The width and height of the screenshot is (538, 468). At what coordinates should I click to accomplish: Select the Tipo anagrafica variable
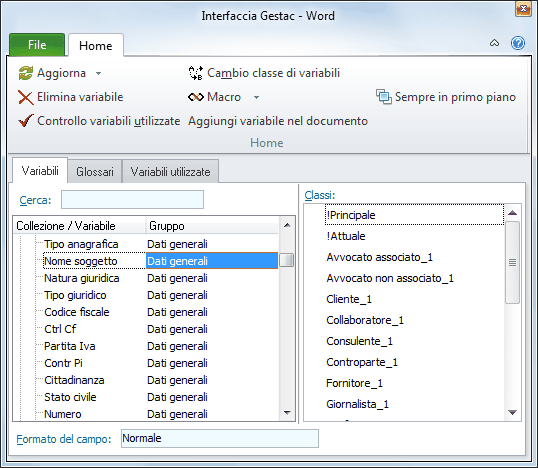[81, 244]
